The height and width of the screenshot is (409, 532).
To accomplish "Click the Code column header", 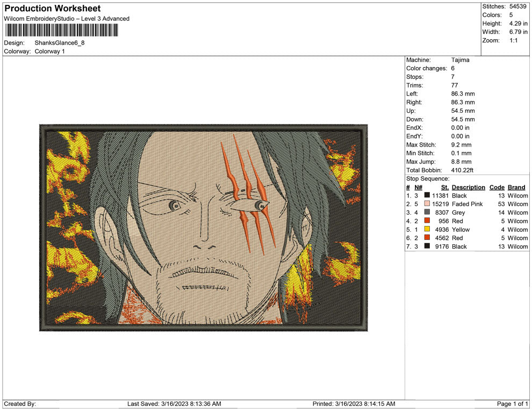I will pyautogui.click(x=497, y=187).
